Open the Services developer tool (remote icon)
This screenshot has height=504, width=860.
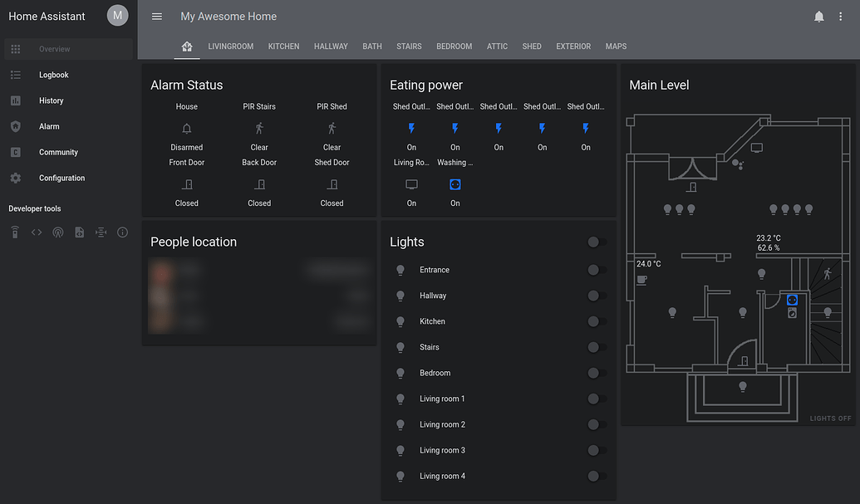[15, 232]
